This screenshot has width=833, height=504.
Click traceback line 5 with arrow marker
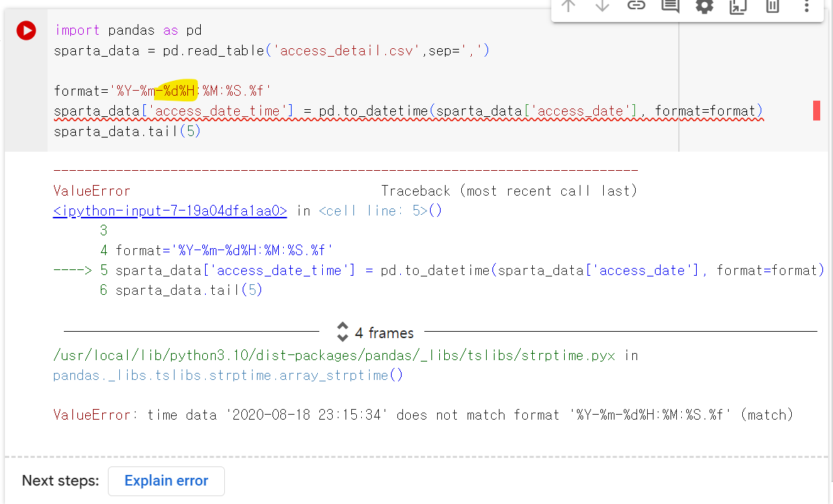click(438, 270)
